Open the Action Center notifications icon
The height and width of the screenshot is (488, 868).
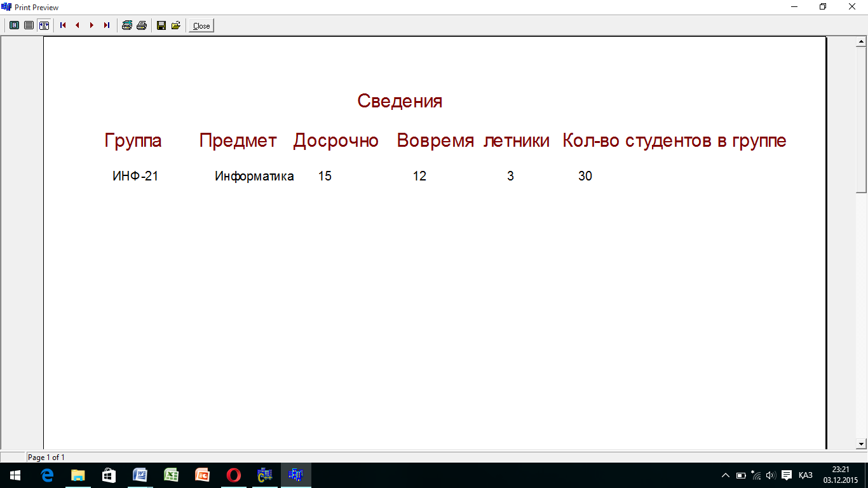point(787,475)
